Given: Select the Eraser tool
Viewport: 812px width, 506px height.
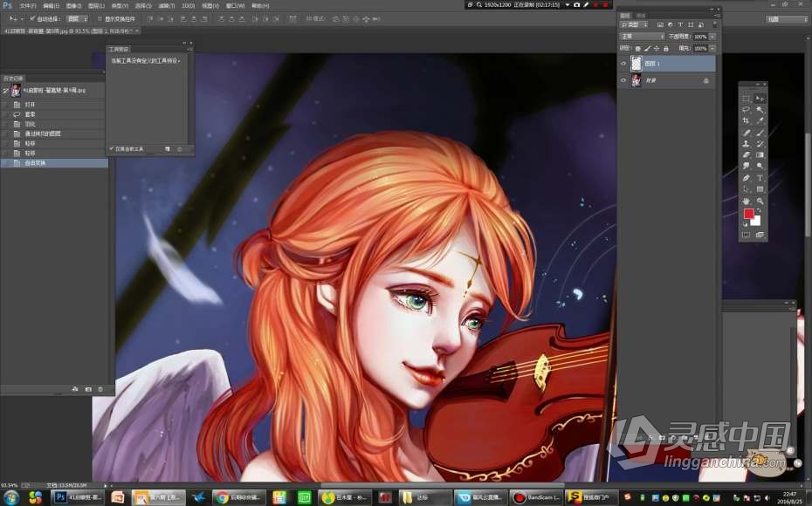Looking at the screenshot, I should pyautogui.click(x=746, y=154).
